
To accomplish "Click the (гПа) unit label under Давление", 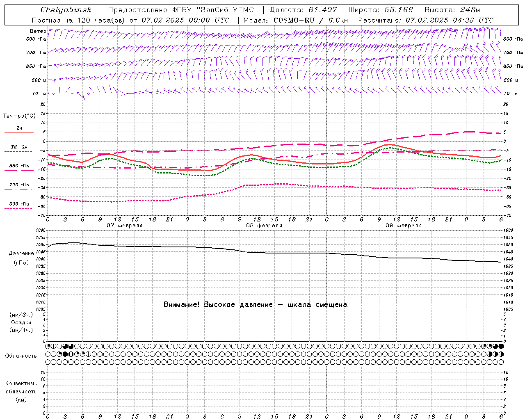I will tap(21, 262).
